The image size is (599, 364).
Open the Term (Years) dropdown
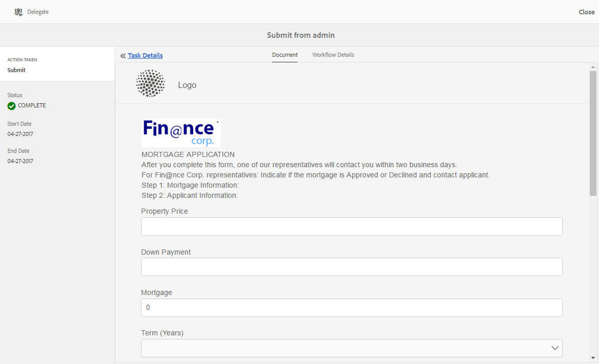[352, 348]
